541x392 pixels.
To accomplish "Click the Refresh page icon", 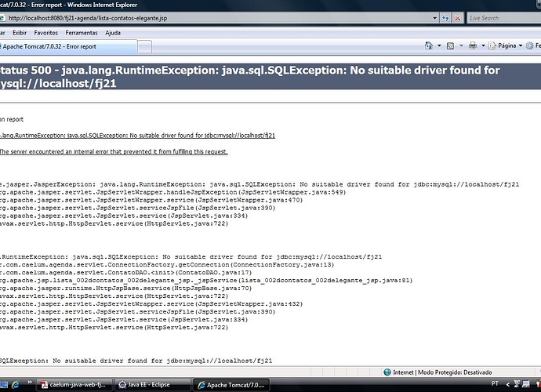I will [x=445, y=18].
